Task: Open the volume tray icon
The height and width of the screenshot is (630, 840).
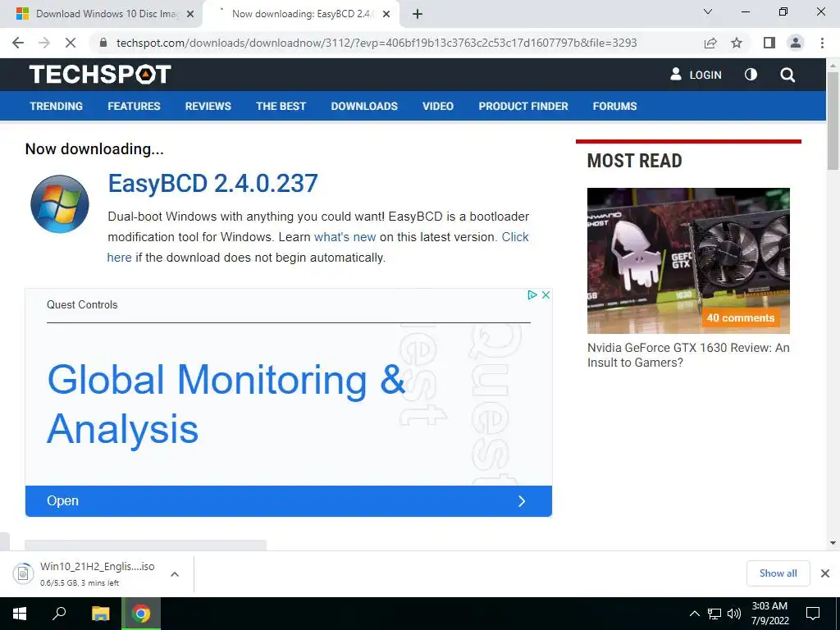Action: click(734, 614)
